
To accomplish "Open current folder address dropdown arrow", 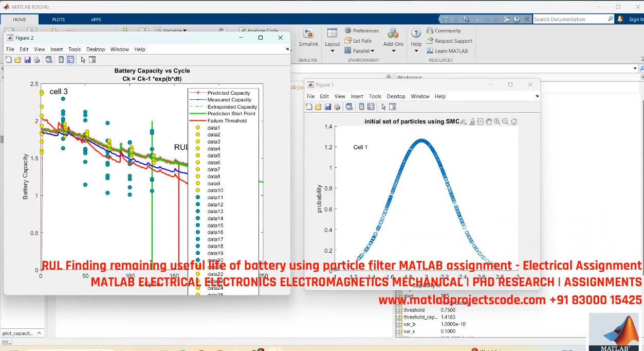I will (x=636, y=68).
